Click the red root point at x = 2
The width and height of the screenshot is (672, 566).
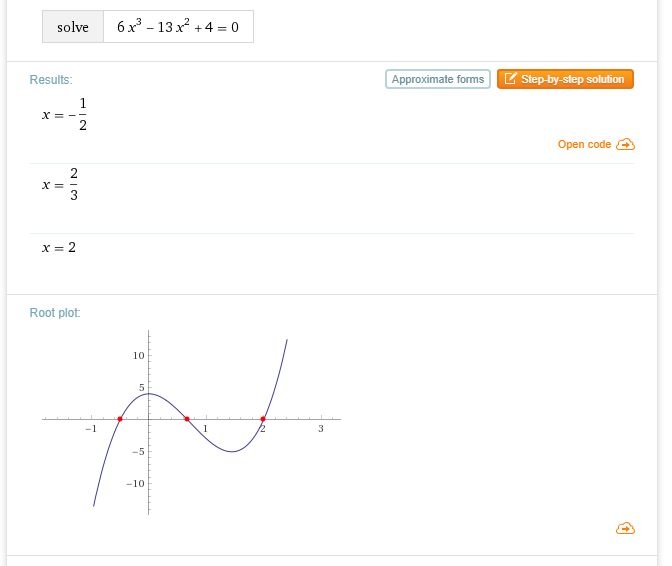pyautogui.click(x=263, y=419)
